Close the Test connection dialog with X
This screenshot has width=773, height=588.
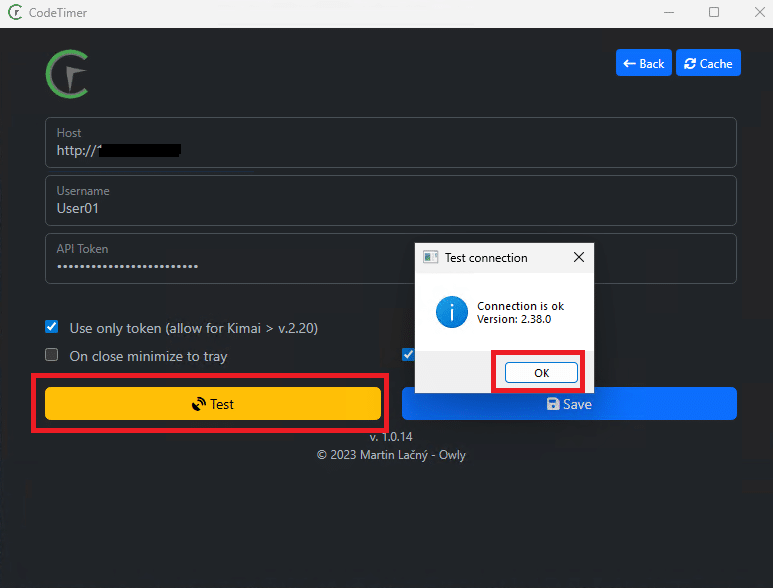(578, 257)
